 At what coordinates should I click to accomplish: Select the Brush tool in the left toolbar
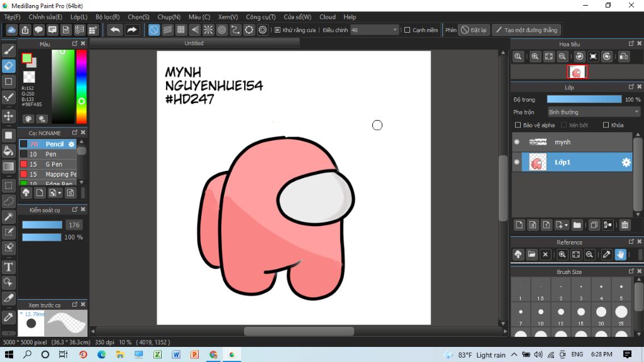(x=9, y=50)
